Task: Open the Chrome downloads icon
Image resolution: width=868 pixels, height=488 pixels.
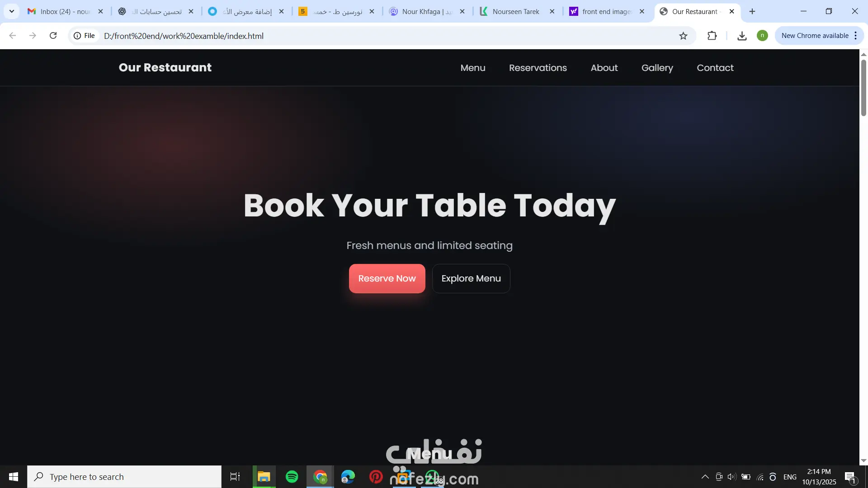Action: pyautogui.click(x=742, y=36)
